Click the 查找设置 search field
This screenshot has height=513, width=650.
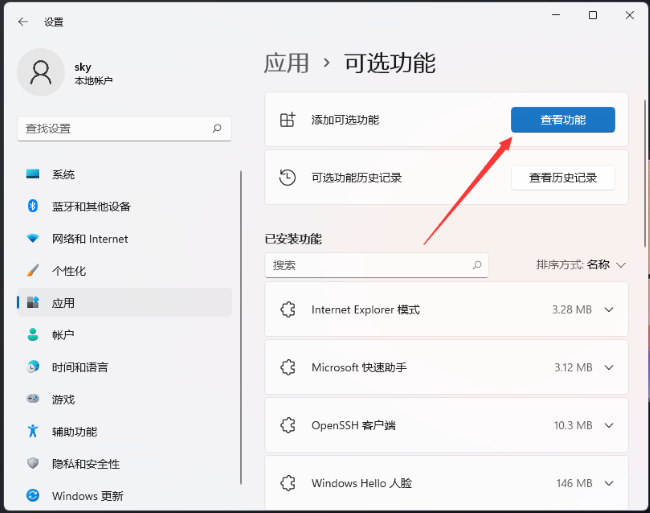pyautogui.click(x=124, y=128)
